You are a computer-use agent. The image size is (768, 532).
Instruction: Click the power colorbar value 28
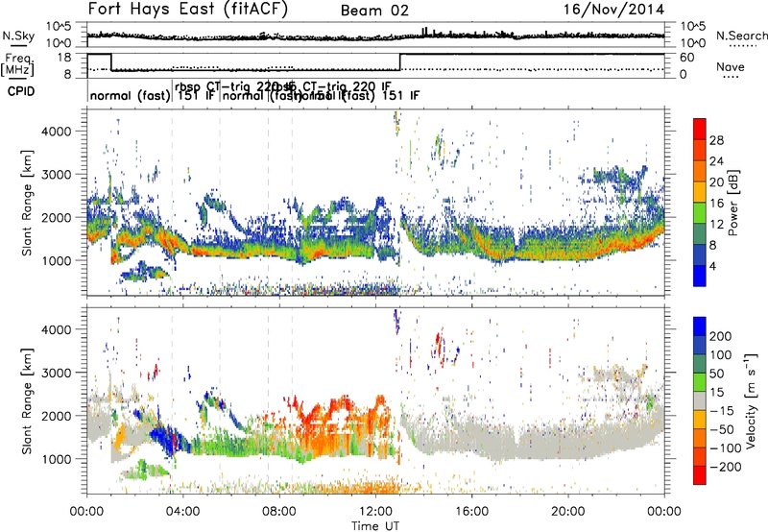[716, 140]
